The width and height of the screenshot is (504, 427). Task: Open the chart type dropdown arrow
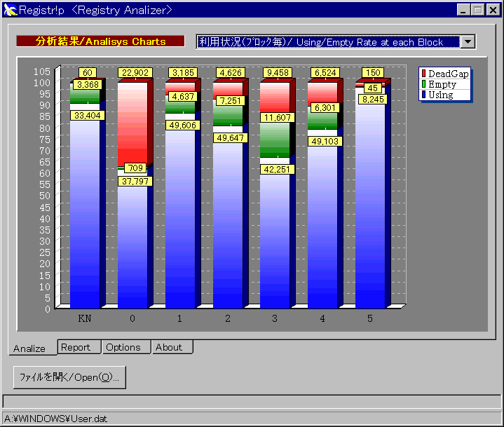point(468,41)
